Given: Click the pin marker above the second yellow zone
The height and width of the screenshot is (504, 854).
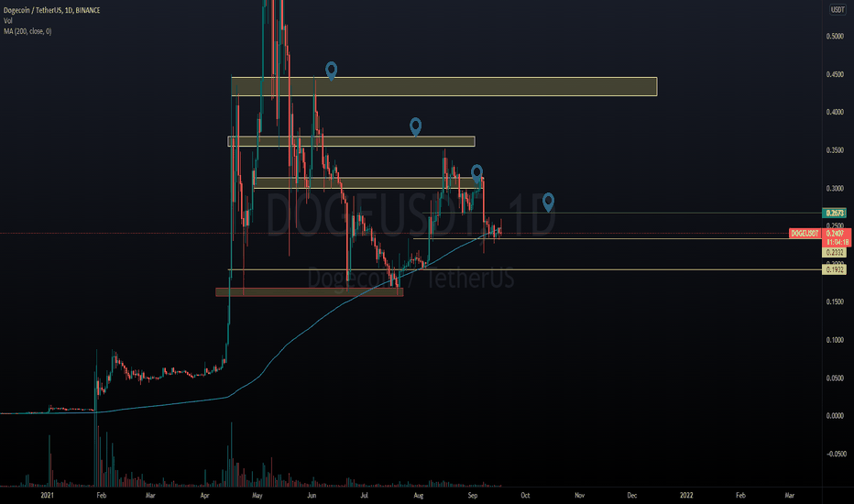Looking at the screenshot, I should 416,126.
